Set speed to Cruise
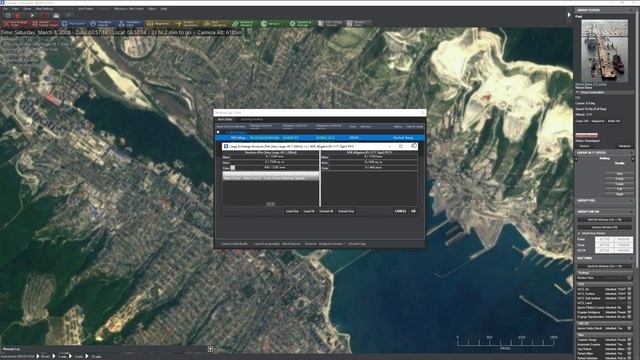640x360 pixels. 619,184
